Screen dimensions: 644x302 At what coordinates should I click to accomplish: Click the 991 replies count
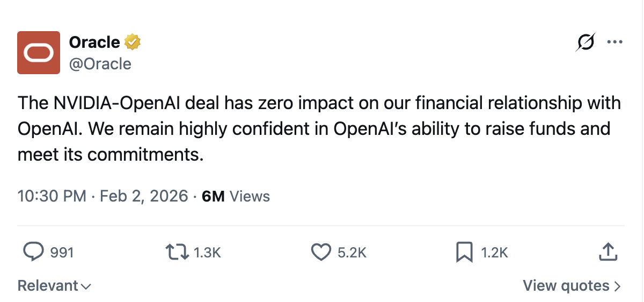(x=61, y=253)
